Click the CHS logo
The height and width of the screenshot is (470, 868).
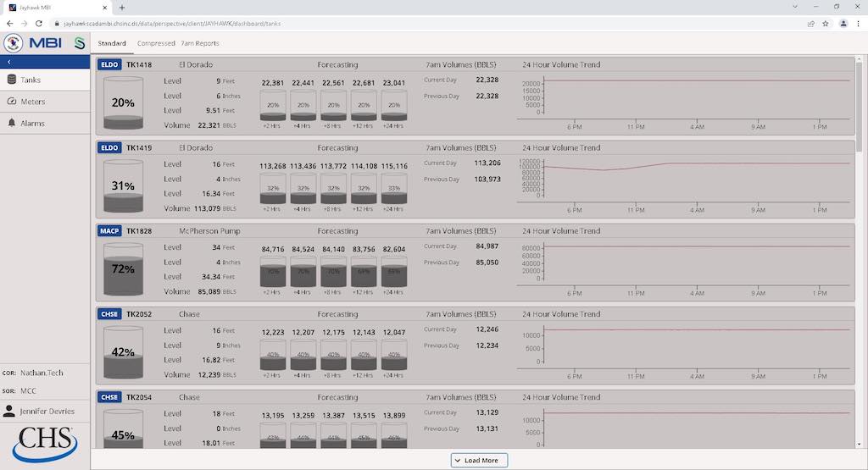[x=45, y=444]
